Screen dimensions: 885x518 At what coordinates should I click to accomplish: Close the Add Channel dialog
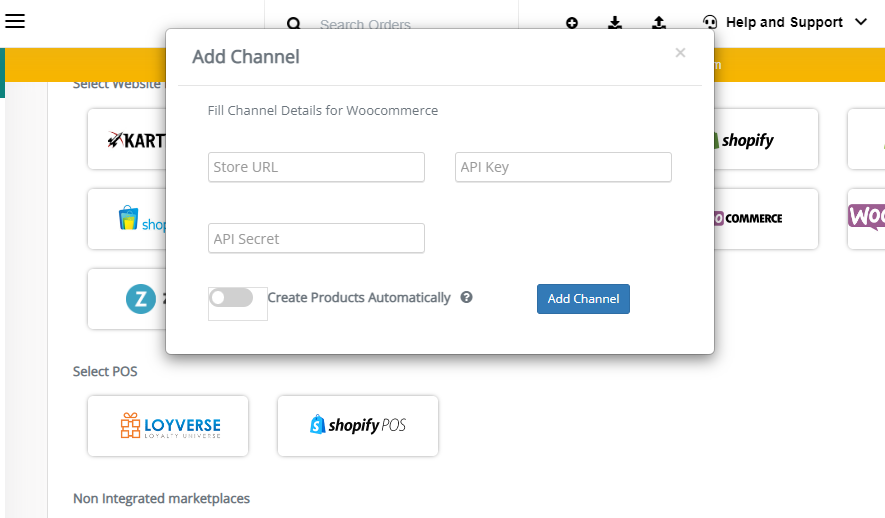pyautogui.click(x=680, y=52)
